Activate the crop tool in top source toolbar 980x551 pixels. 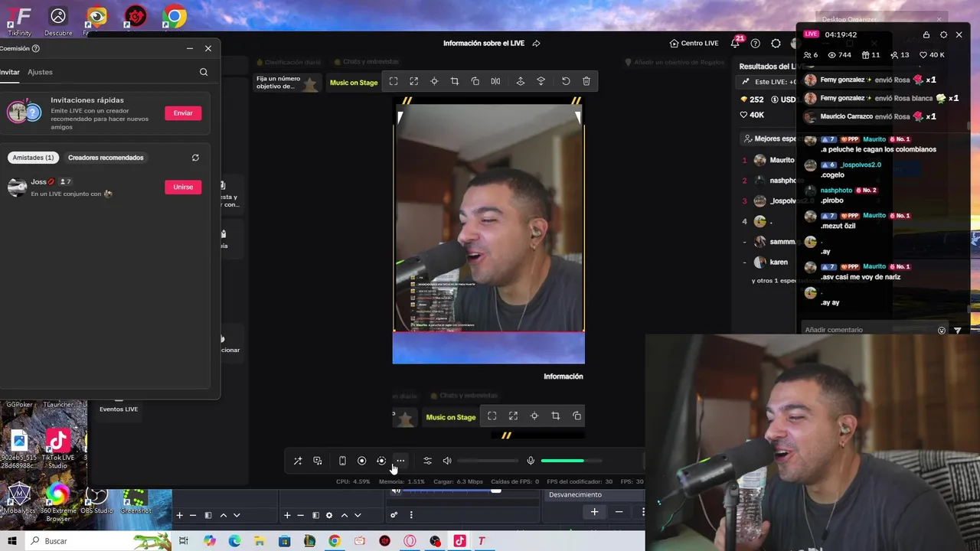click(x=455, y=81)
